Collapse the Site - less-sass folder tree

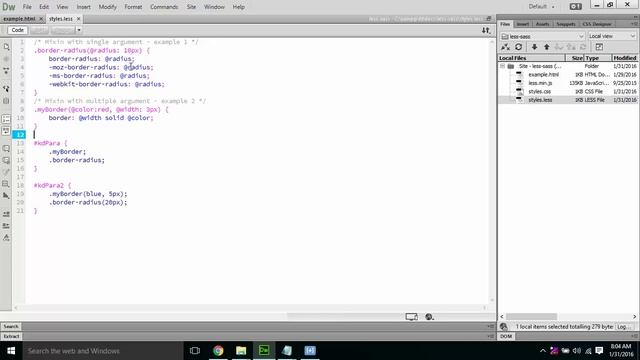click(x=502, y=66)
